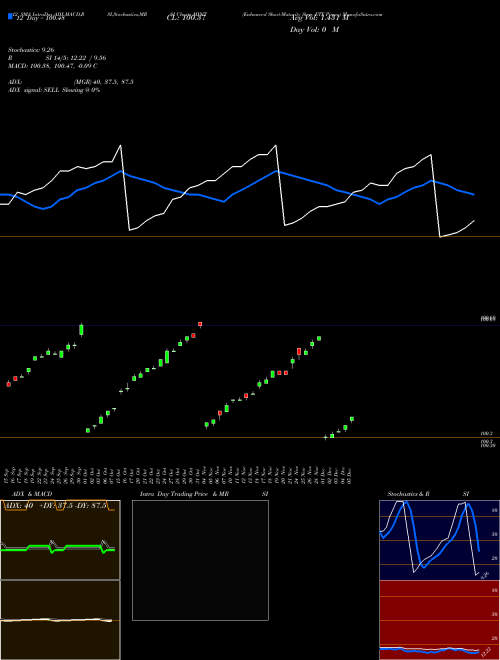Click the "Avg Vol: 1.431 M" text
This screenshot has height=660, width=500.
[319, 18]
